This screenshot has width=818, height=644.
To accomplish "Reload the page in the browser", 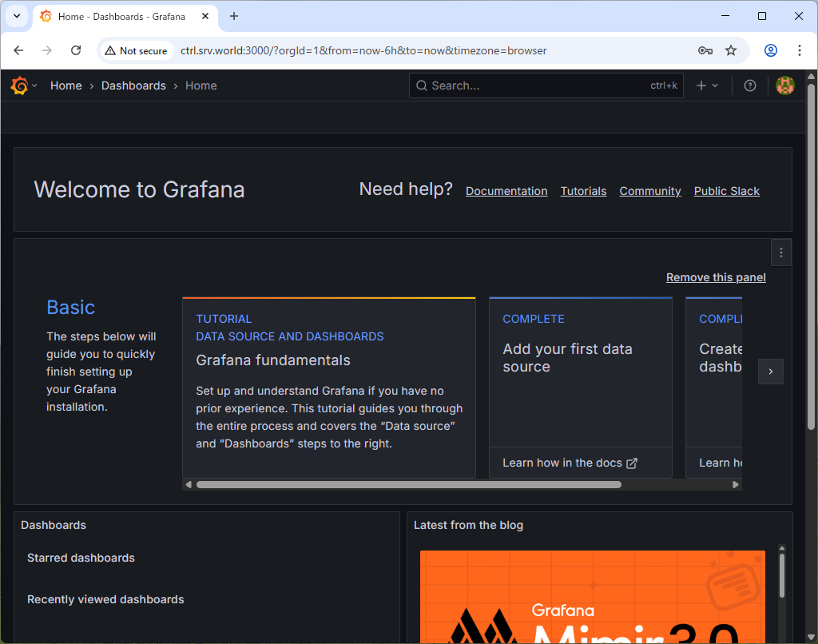I will 76,50.
